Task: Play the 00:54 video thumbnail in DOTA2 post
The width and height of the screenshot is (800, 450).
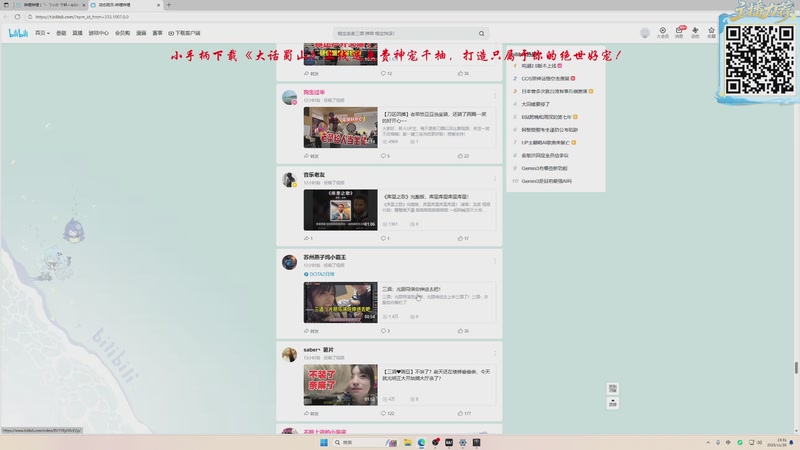Action: click(340, 302)
